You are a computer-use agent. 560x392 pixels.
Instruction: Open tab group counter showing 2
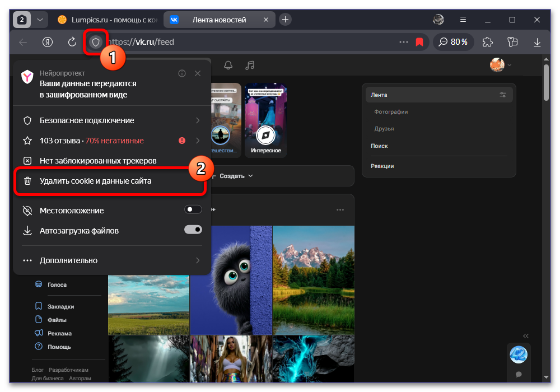click(x=22, y=20)
